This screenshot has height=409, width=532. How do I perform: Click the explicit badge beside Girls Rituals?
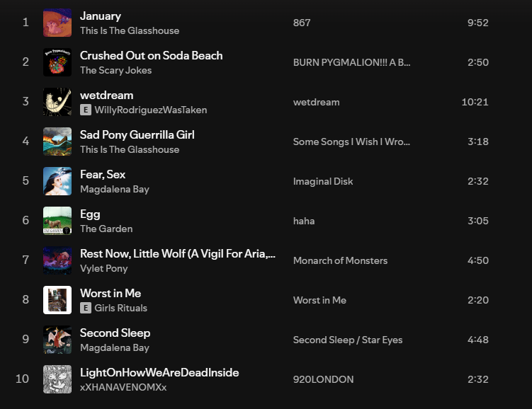(86, 308)
